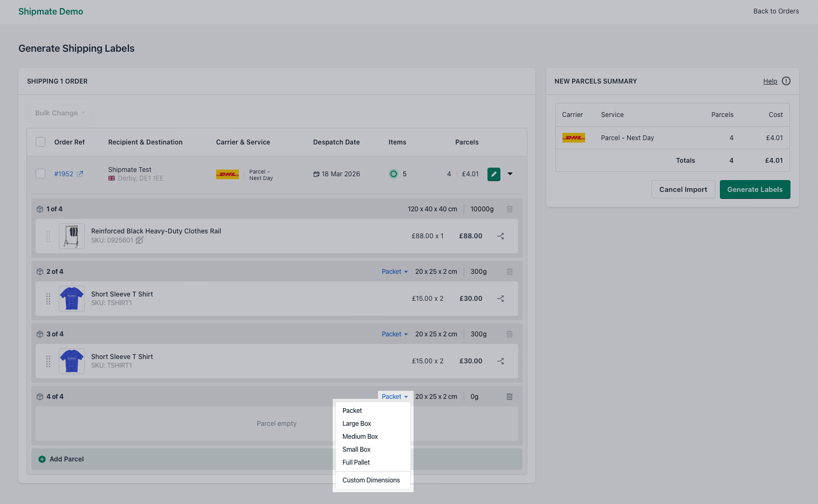
Task: Select Medium Box from the size menu
Action: point(360,436)
